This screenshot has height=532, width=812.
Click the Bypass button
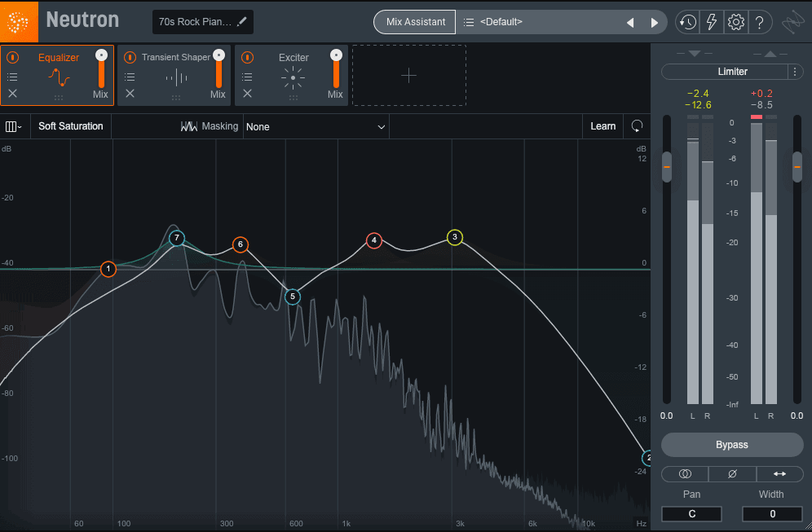point(732,445)
